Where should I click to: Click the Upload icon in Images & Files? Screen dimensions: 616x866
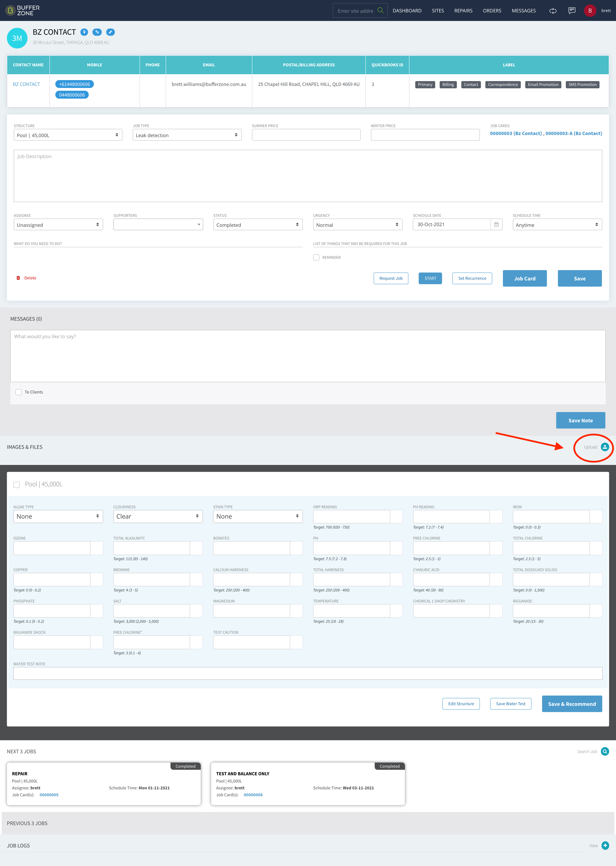605,447
